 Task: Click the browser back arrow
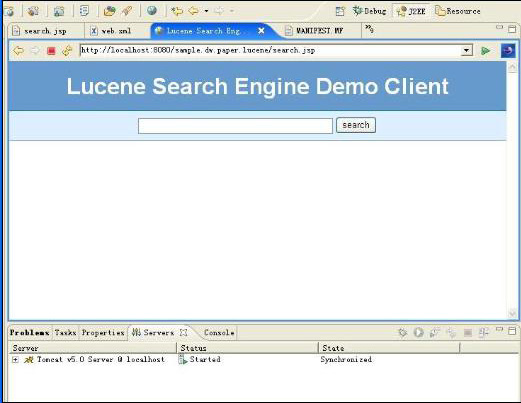(18, 51)
